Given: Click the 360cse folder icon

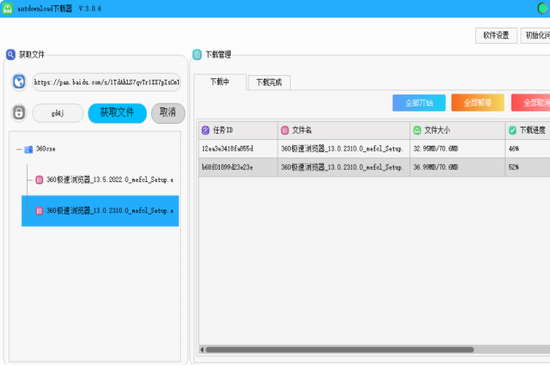Looking at the screenshot, I should point(28,149).
